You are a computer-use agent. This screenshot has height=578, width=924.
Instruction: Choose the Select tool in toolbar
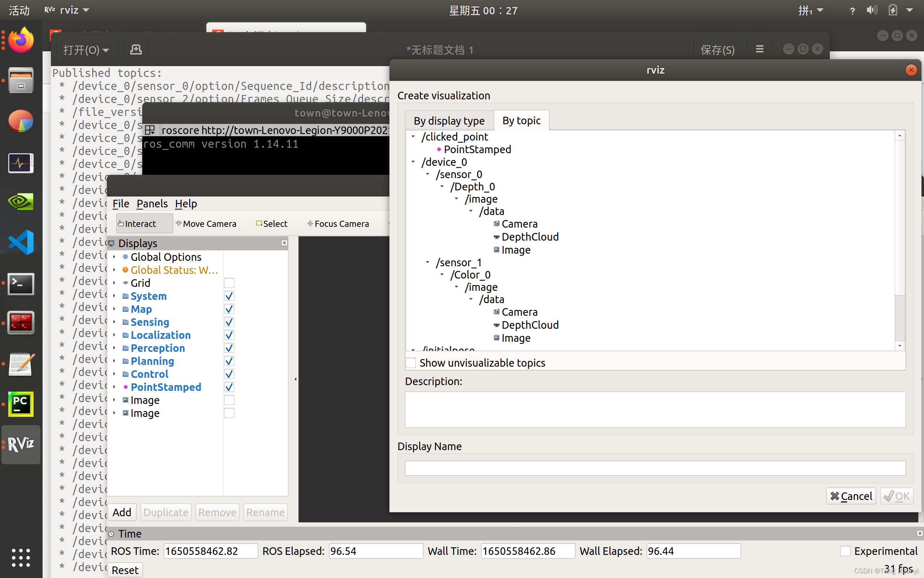271,224
